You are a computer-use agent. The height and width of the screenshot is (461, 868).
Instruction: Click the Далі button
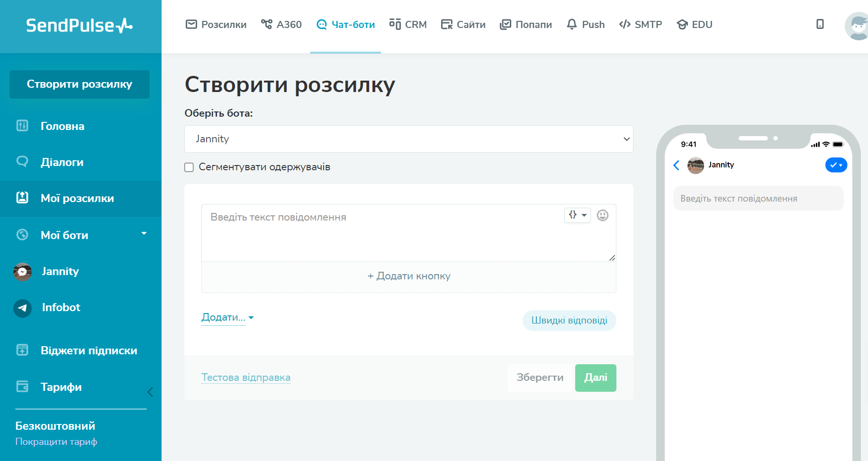click(x=595, y=378)
